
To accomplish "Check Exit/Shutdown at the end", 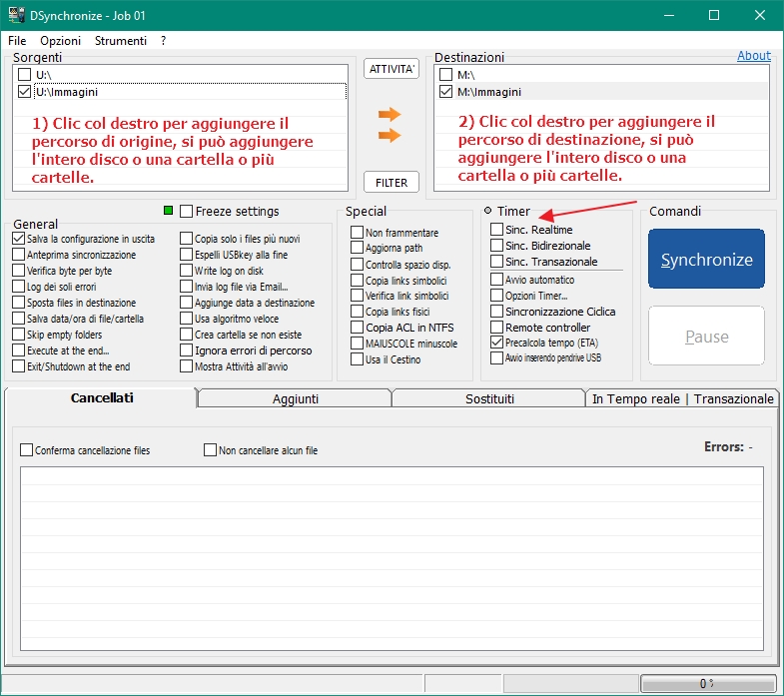I will tap(19, 366).
